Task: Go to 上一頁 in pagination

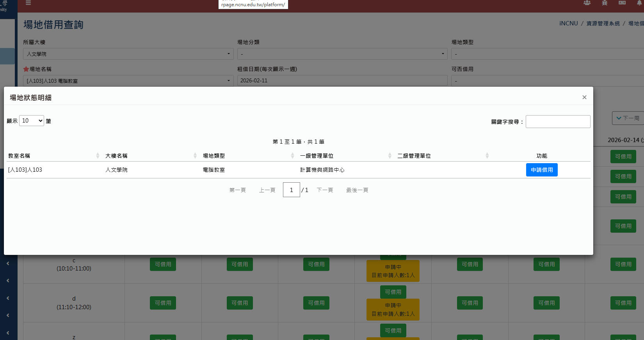Action: click(x=267, y=190)
